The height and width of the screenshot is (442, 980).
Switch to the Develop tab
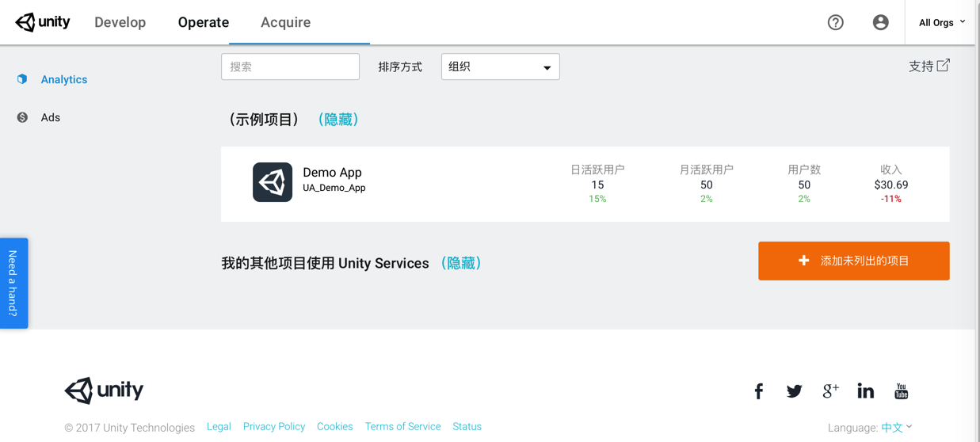pyautogui.click(x=120, y=22)
